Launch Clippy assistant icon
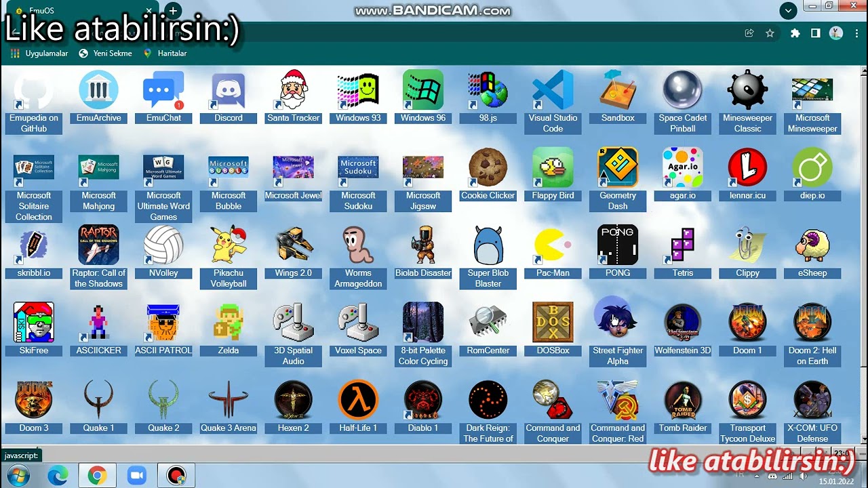This screenshot has height=488, width=868. (x=747, y=245)
